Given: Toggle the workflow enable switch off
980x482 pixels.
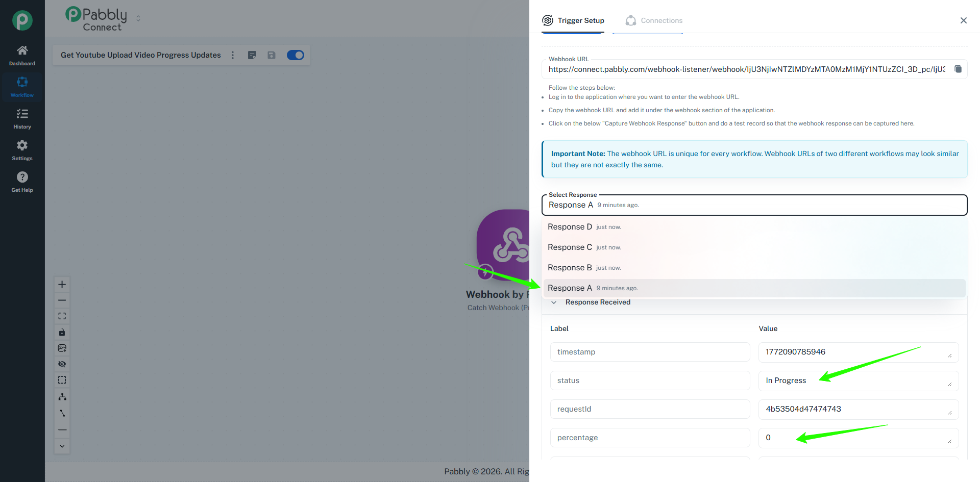Looking at the screenshot, I should coord(295,55).
